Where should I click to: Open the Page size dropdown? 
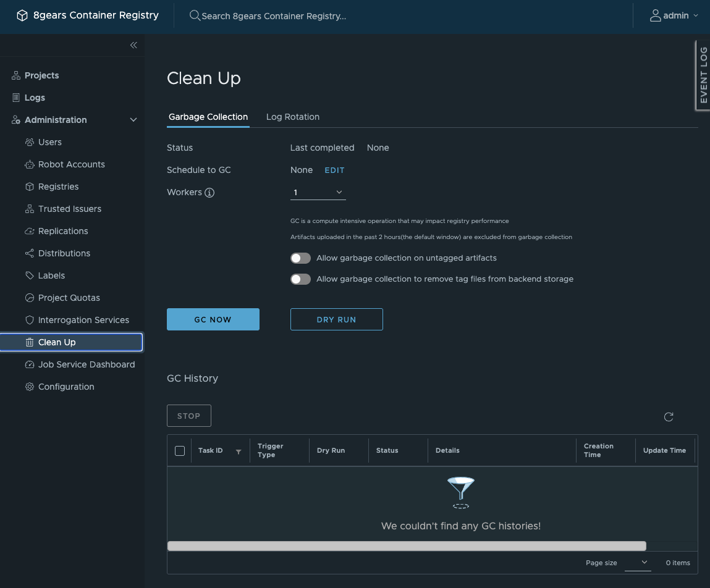coord(638,563)
